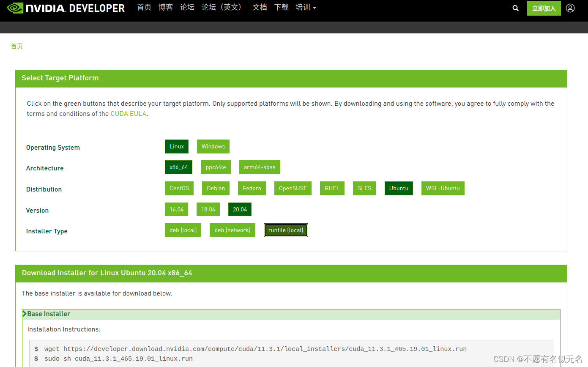Click Download Installer for Linux Ubuntu heading
This screenshot has height=367, width=588.
107,273
